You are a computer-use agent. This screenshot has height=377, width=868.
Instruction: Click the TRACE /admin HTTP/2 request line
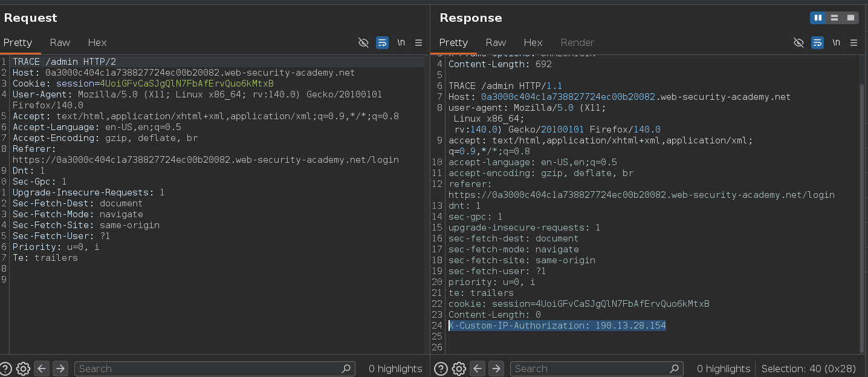[x=64, y=62]
